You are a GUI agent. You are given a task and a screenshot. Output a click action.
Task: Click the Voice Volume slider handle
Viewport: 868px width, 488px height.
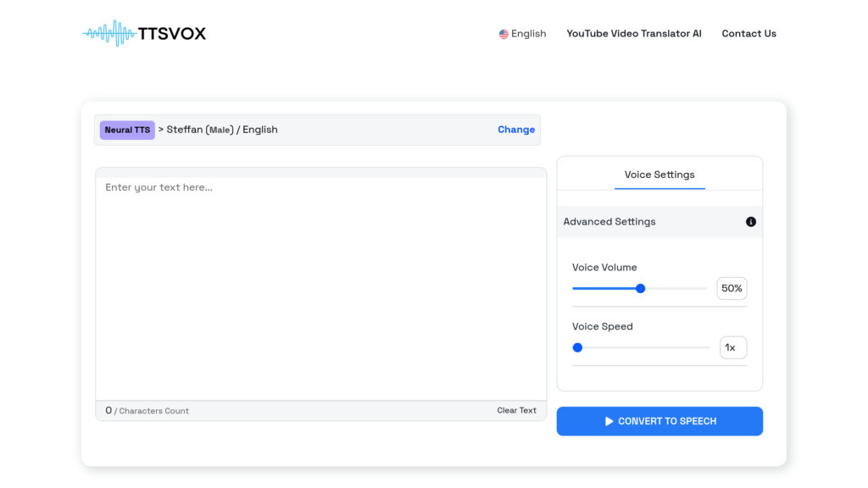click(639, 288)
